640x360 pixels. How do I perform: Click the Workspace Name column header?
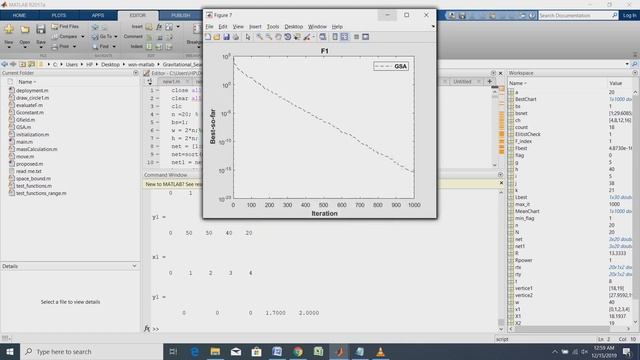pyautogui.click(x=517, y=83)
